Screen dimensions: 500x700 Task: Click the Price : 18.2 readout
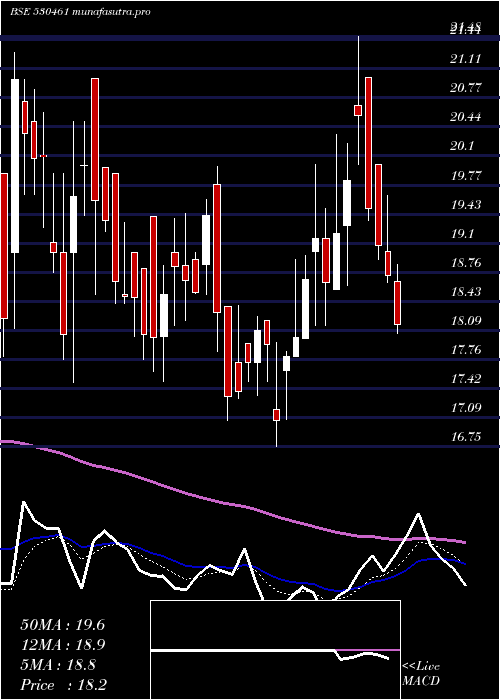(x=64, y=685)
